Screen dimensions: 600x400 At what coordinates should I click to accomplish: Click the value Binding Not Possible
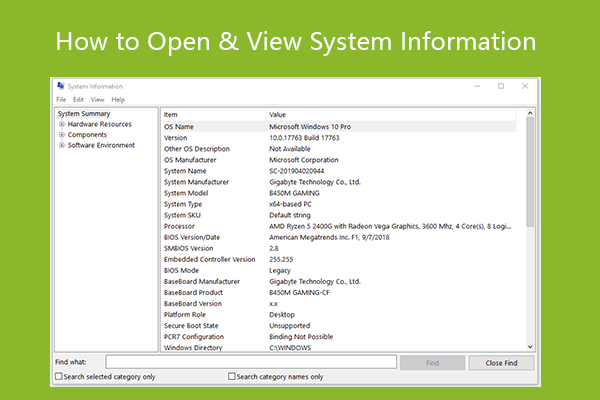pyautogui.click(x=301, y=337)
